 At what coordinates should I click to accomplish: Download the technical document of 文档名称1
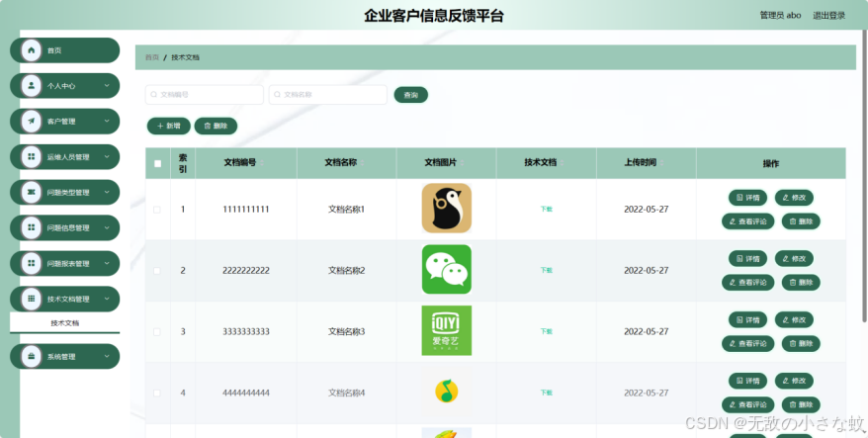(x=547, y=210)
